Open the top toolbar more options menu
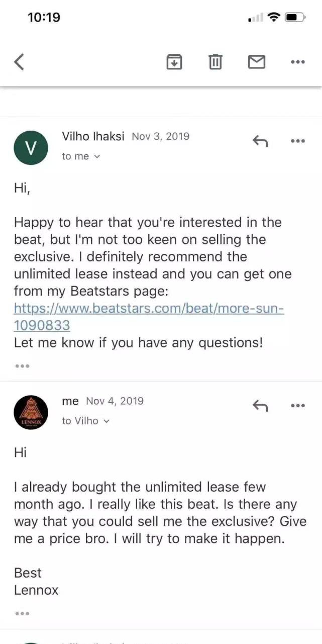 tap(298, 62)
